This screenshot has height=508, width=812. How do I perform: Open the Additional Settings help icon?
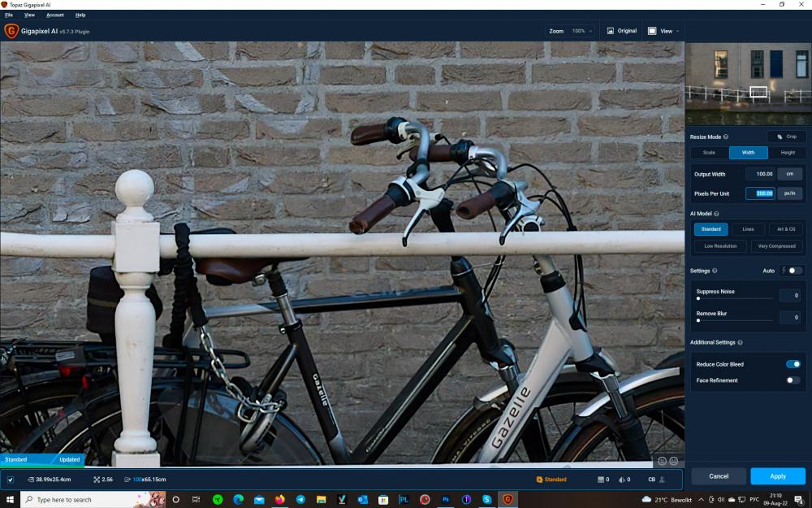click(x=740, y=343)
